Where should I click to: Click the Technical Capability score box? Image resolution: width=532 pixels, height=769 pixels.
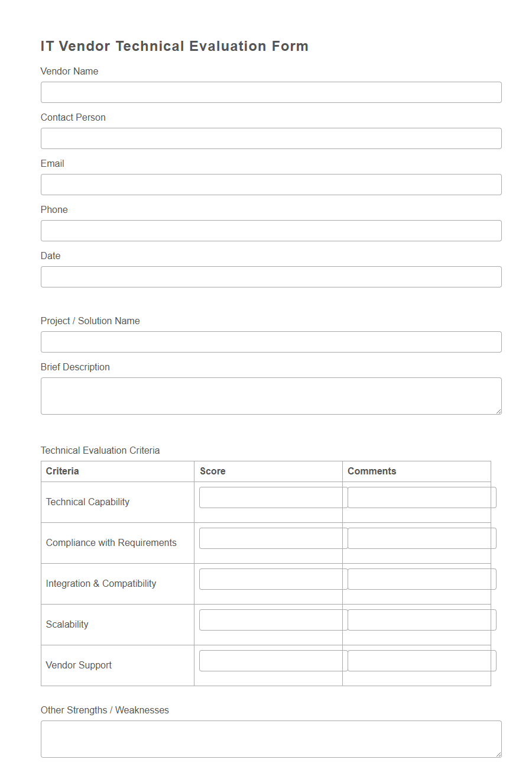[x=270, y=497]
